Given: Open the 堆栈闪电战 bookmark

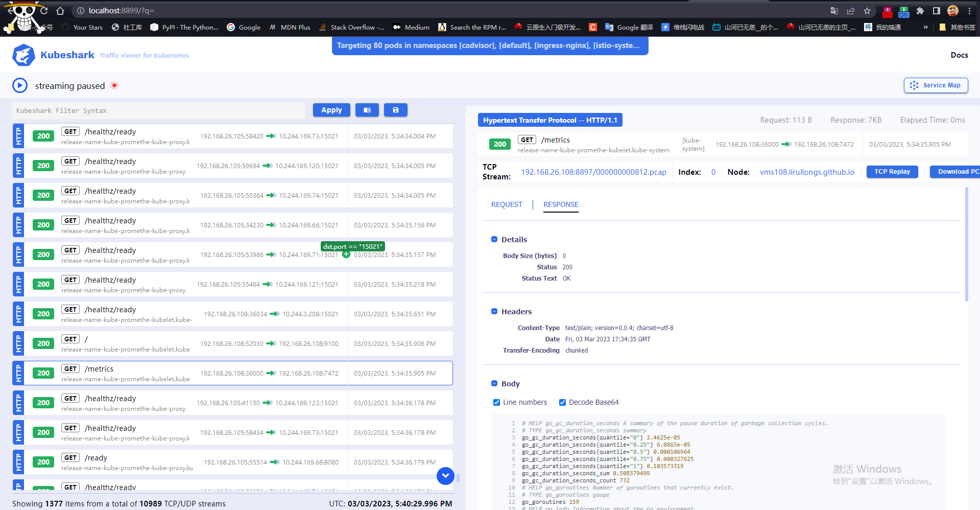Looking at the screenshot, I should pos(683,27).
